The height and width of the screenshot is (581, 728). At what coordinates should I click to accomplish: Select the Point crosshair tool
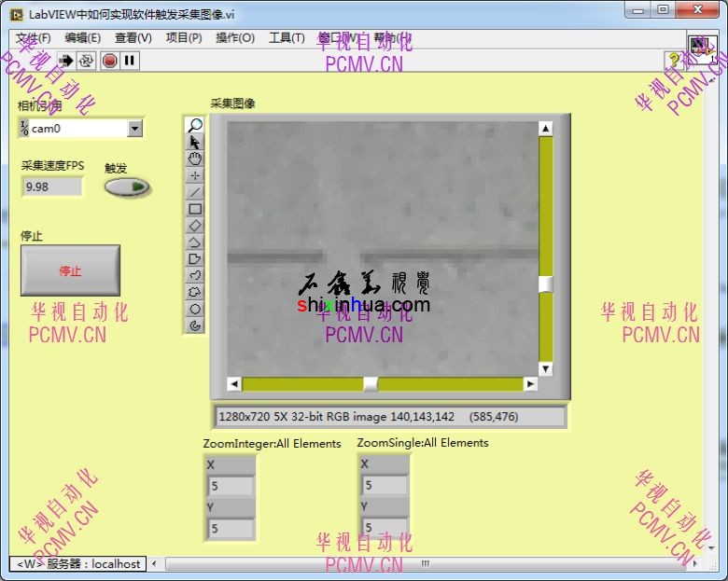click(x=195, y=175)
